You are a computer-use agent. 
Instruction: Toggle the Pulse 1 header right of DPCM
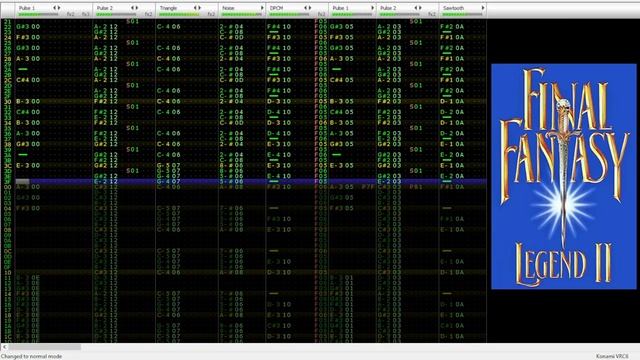click(340, 8)
